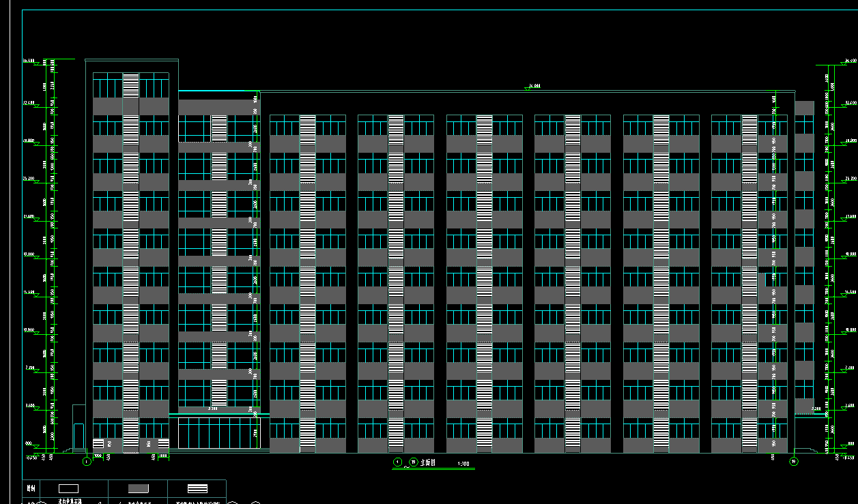The image size is (858, 504).
Task: Pick the striped hatch sample in the legend
Action: 197,488
